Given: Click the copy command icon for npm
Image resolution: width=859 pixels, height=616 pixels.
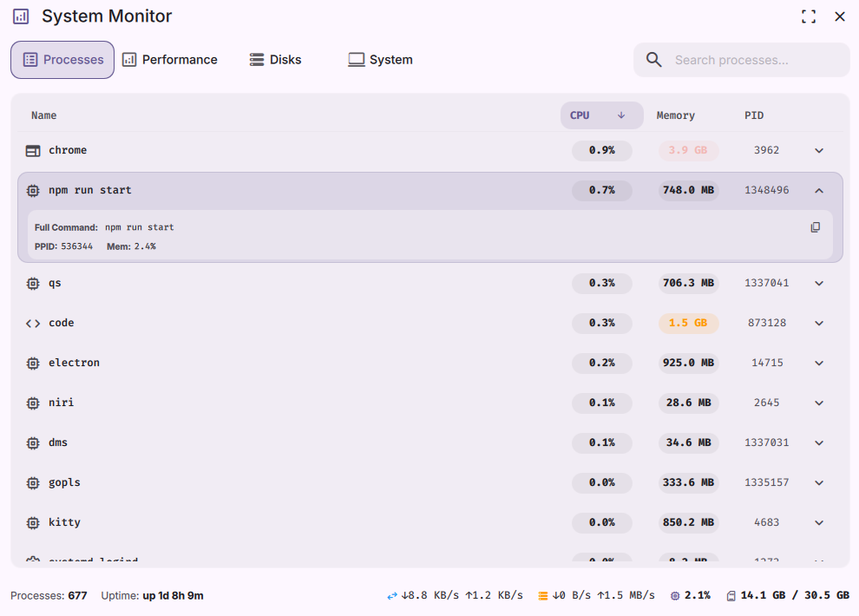Looking at the screenshot, I should (x=815, y=227).
